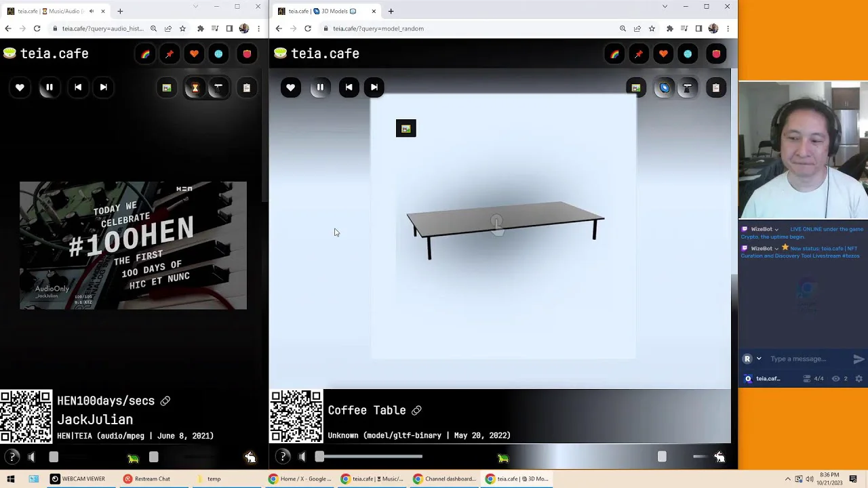Screen dimensions: 868x488
Task: Expand the WizeBot dropdown arrow in the top chat message
Action: point(776,230)
